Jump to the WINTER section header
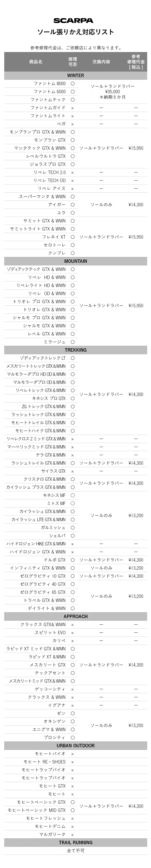 click(75, 75)
